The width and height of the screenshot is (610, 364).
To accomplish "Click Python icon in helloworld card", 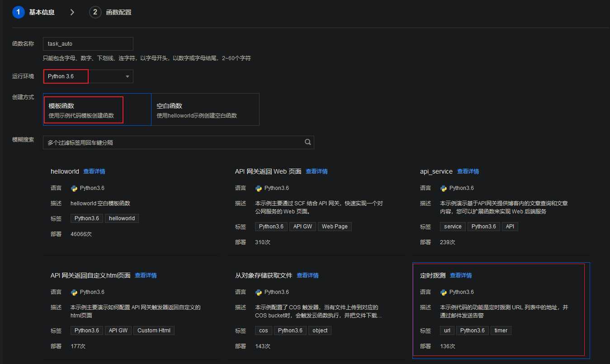I will [x=74, y=188].
